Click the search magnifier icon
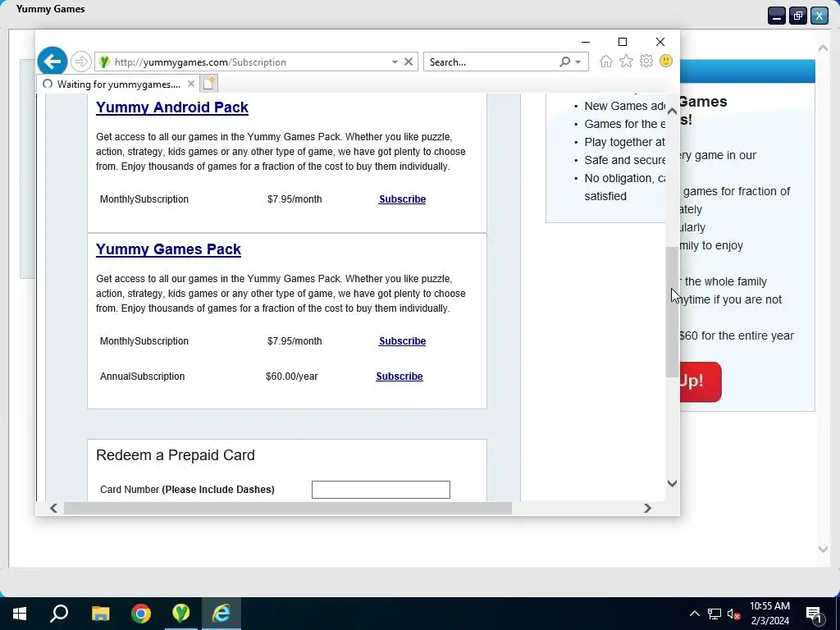 click(564, 62)
